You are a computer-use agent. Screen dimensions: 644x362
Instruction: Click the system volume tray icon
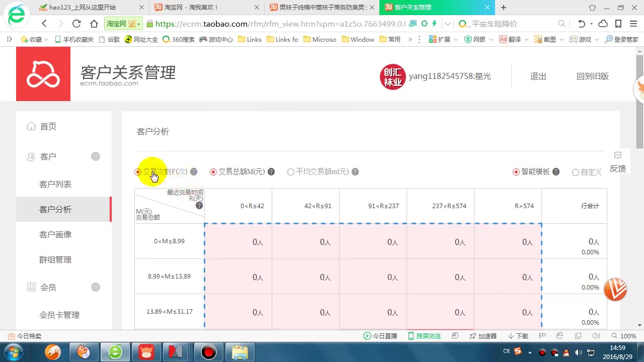coord(579,352)
